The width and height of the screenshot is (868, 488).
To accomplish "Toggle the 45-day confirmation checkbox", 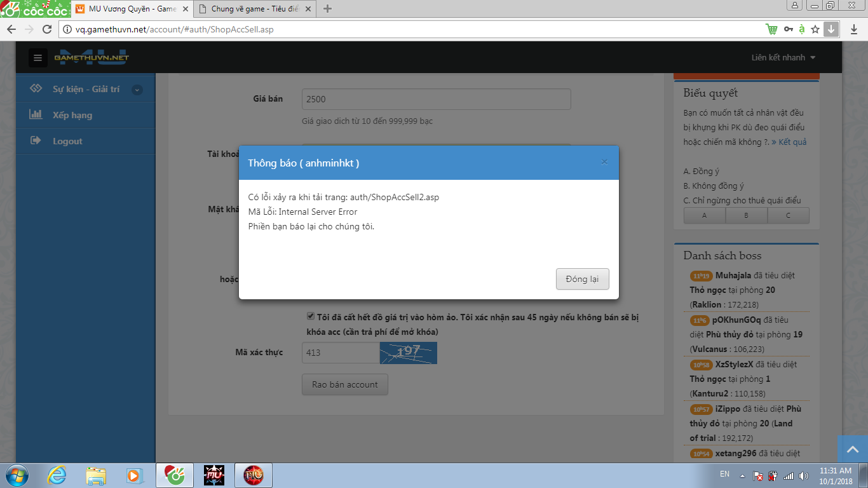I will pos(311,316).
